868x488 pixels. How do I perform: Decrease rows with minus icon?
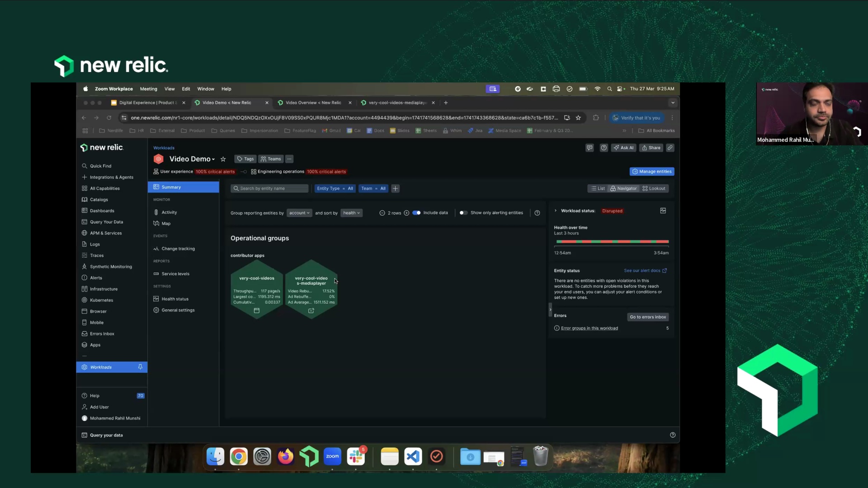(x=382, y=213)
